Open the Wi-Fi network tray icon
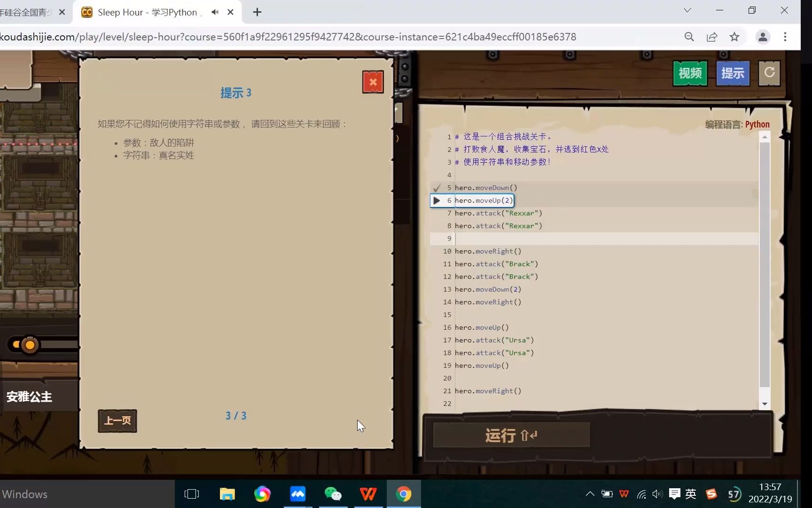Viewport: 812px width, 508px height. click(641, 494)
